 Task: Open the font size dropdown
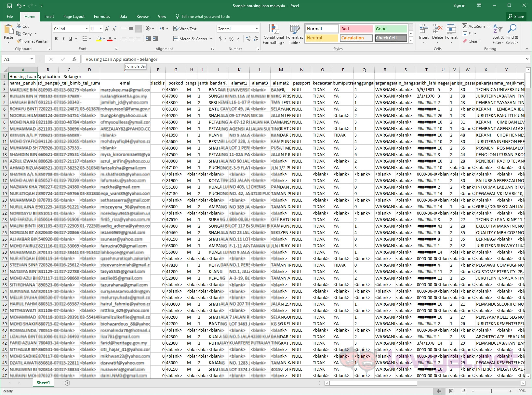[x=101, y=29]
